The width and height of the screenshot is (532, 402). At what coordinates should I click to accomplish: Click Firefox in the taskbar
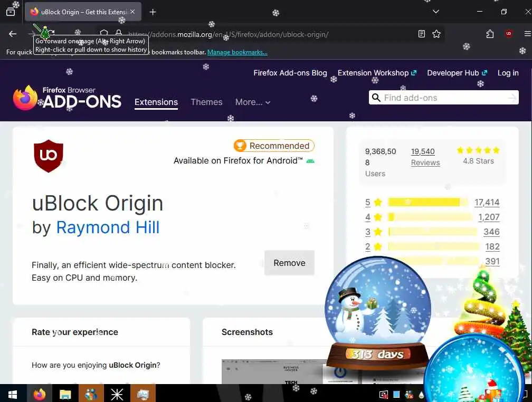click(40, 394)
